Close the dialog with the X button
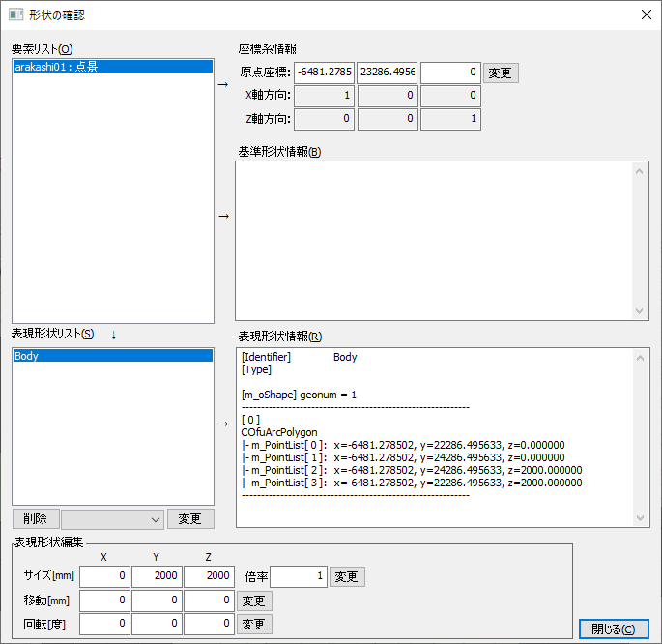The width and height of the screenshot is (662, 644). coord(645,15)
